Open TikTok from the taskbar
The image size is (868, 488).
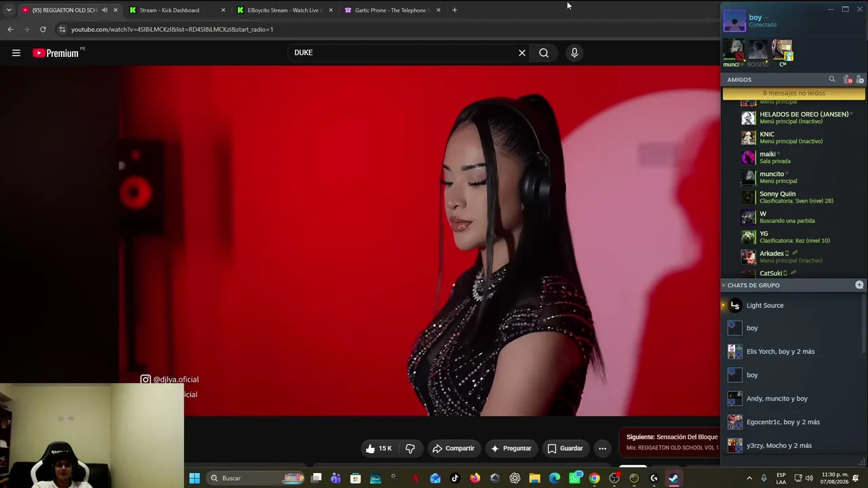pyautogui.click(x=455, y=478)
